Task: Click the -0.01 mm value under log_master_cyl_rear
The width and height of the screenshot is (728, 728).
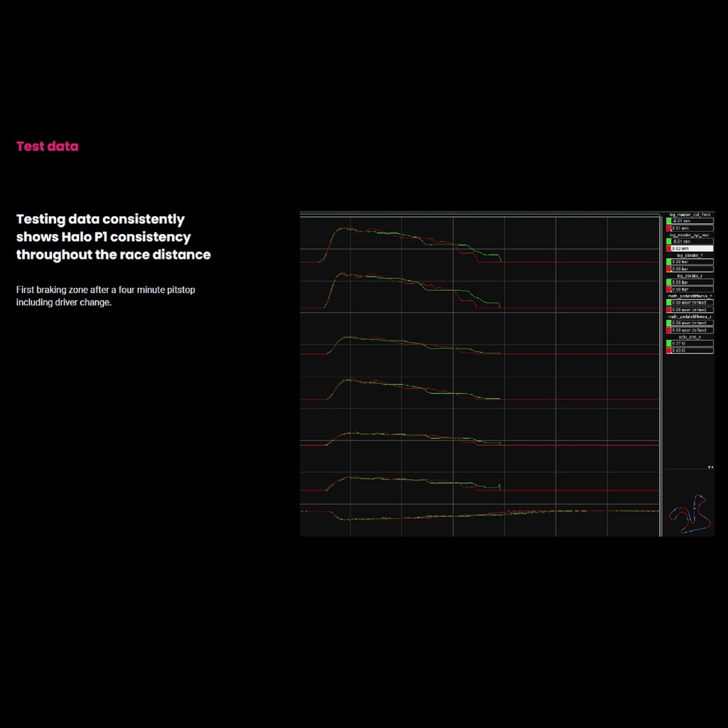Action: (692, 242)
